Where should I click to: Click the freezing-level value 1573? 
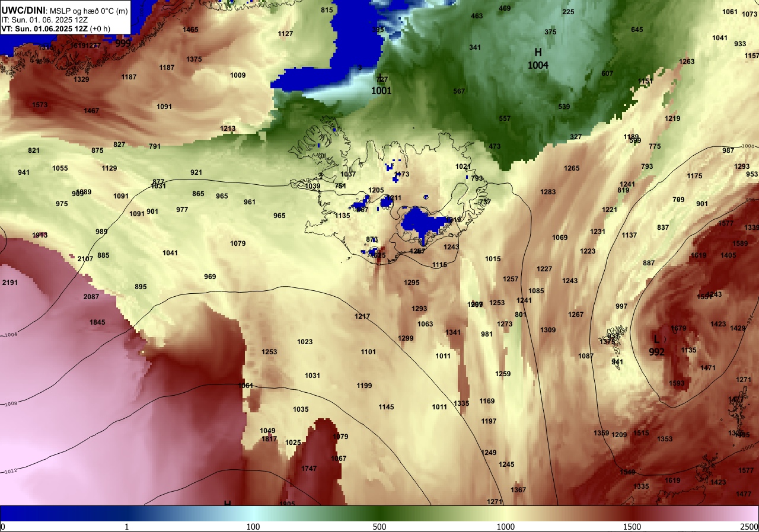coord(40,105)
